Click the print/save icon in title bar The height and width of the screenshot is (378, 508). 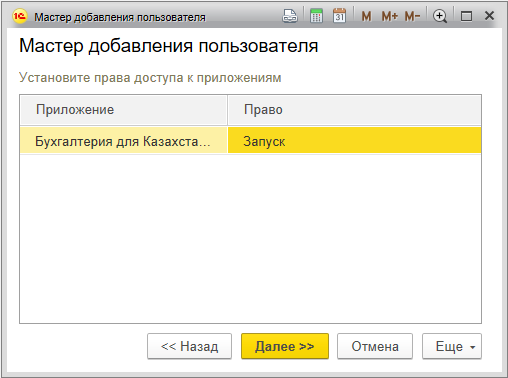pyautogui.click(x=290, y=16)
